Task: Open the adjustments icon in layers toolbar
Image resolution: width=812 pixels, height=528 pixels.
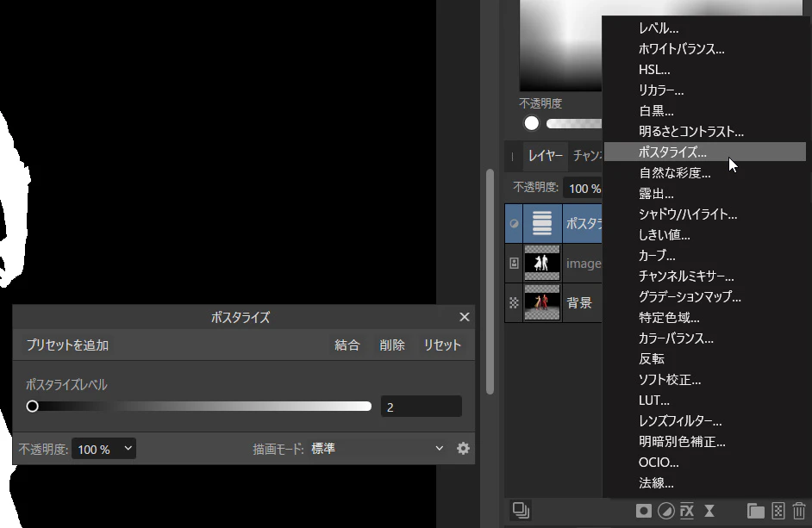Action: click(665, 511)
